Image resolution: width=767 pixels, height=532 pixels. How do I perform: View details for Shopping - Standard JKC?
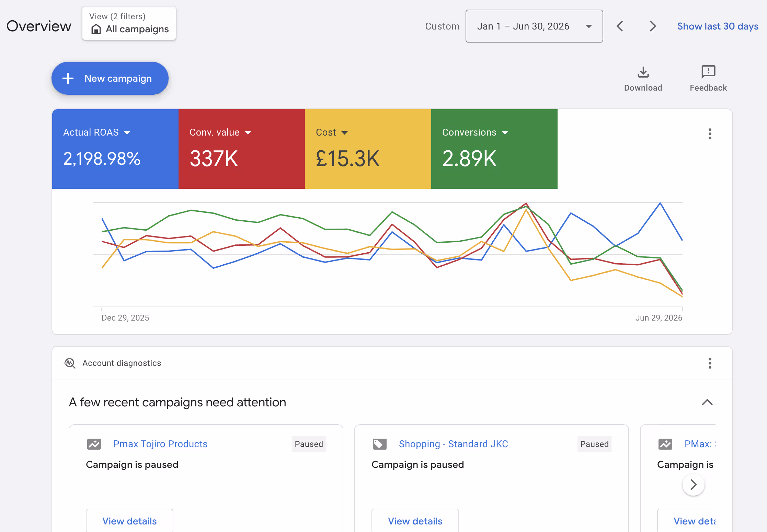click(415, 521)
